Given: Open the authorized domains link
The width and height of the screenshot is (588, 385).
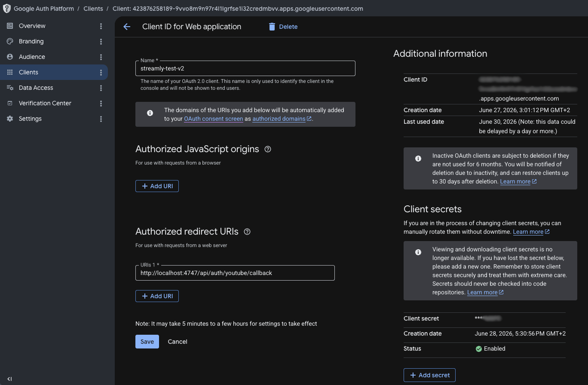Looking at the screenshot, I should point(282,119).
